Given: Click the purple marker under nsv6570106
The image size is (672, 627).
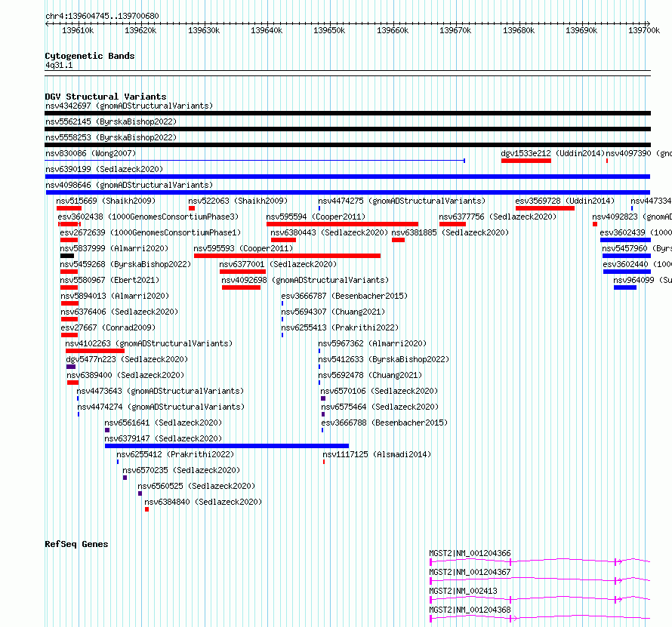Looking at the screenshot, I should click(323, 398).
